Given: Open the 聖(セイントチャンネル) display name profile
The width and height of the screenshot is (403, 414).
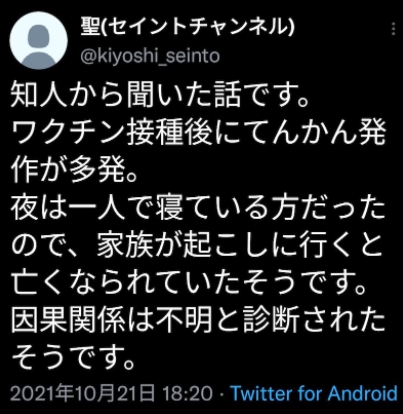Looking at the screenshot, I should tap(187, 25).
